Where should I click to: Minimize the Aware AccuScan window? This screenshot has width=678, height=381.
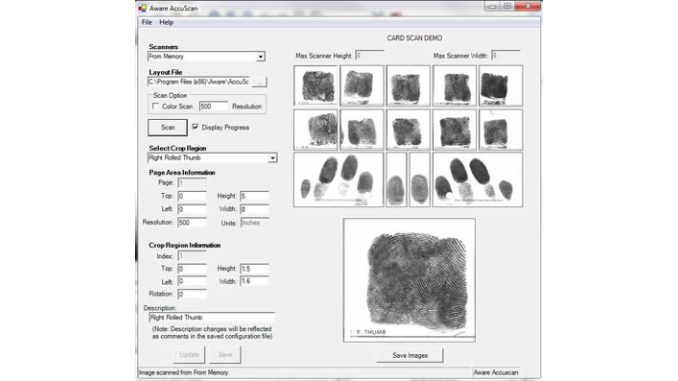492,6
